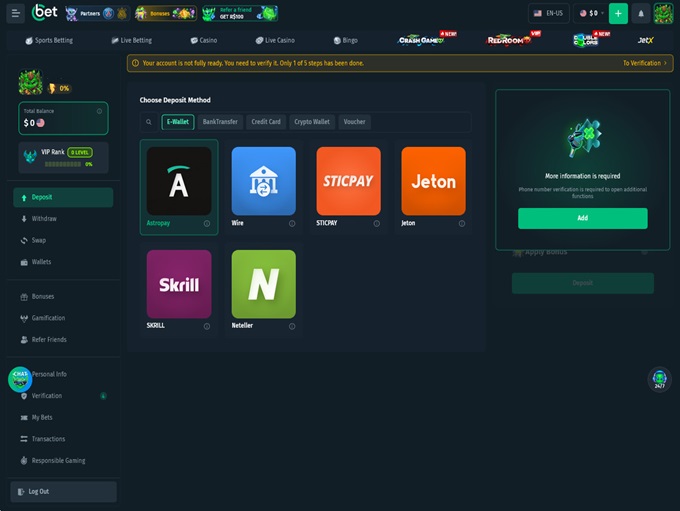Show info for the Astropay method
Image resolution: width=680 pixels, height=511 pixels.
point(207,223)
